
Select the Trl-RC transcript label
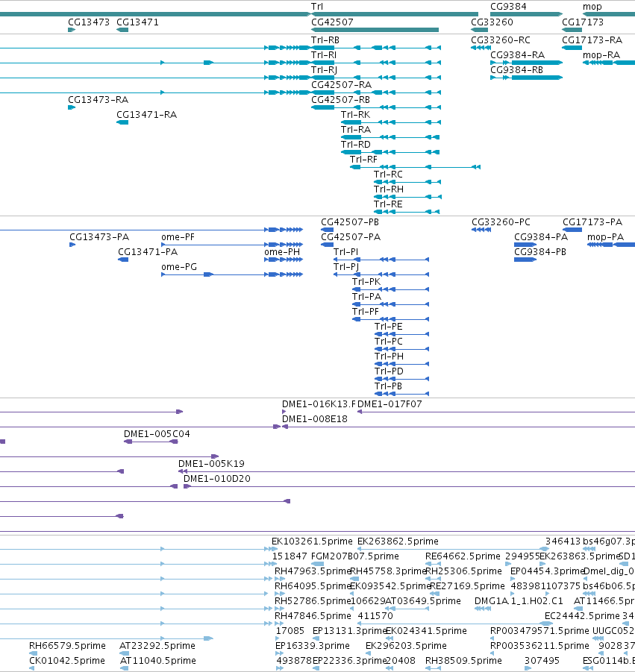(388, 175)
